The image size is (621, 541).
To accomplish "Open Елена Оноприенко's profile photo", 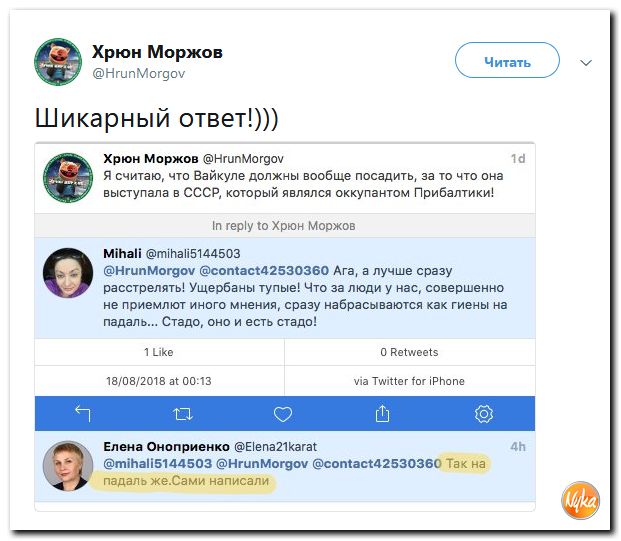I will tap(68, 466).
